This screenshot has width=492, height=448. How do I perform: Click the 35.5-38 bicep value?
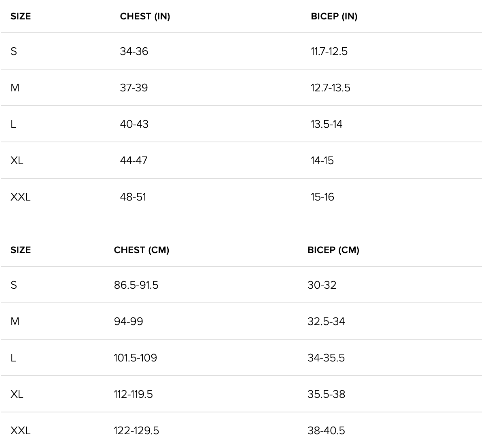326,394
